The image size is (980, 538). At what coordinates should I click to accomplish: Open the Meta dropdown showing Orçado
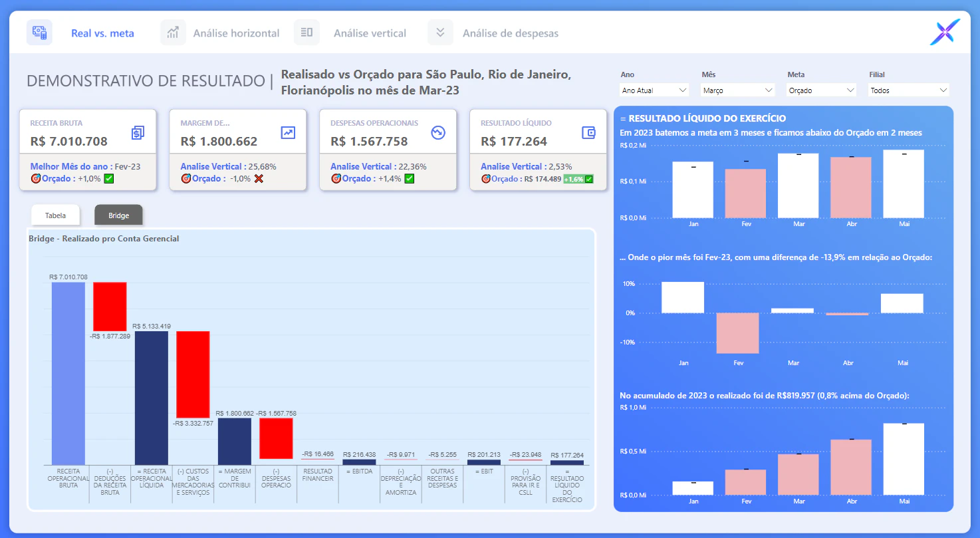(x=821, y=90)
